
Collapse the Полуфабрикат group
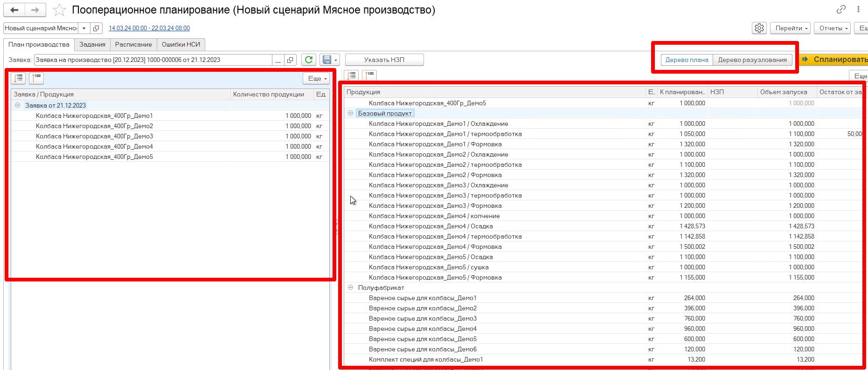click(350, 288)
